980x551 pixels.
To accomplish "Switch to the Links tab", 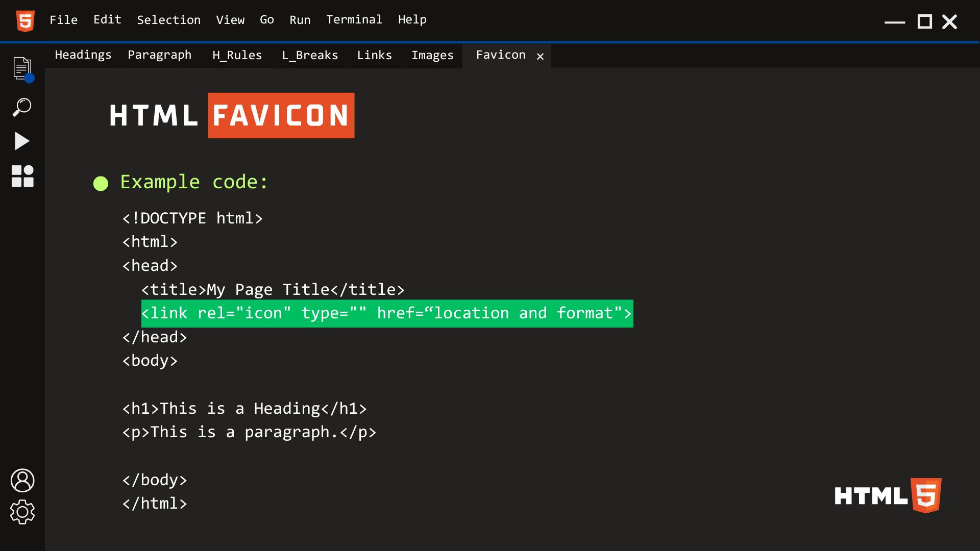I will coord(375,55).
